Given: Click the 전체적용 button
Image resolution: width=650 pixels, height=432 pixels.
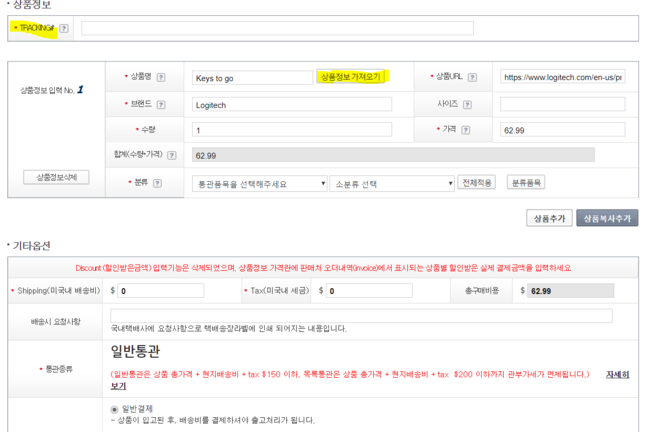Looking at the screenshot, I should (x=477, y=183).
